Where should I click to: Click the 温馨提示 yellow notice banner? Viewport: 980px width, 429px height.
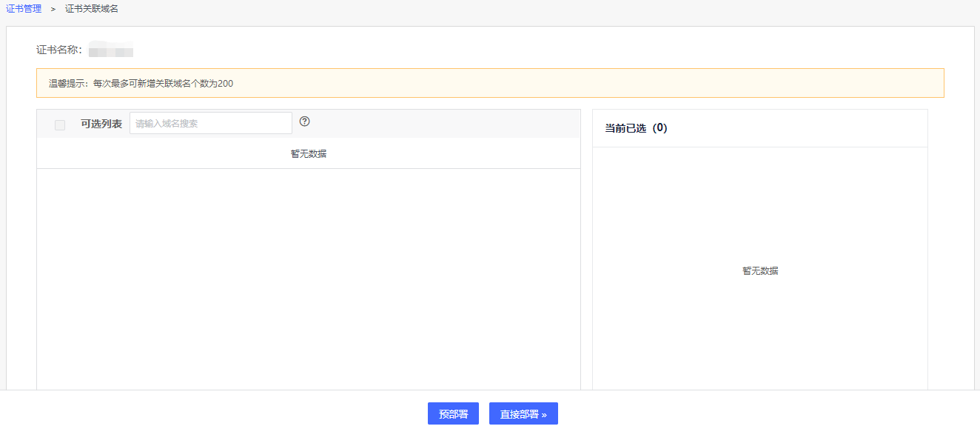(490, 84)
